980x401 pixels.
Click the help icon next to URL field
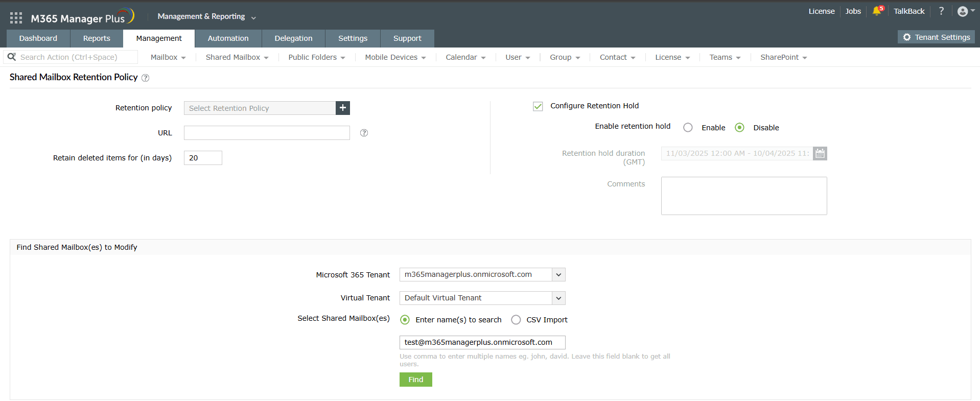click(x=364, y=133)
